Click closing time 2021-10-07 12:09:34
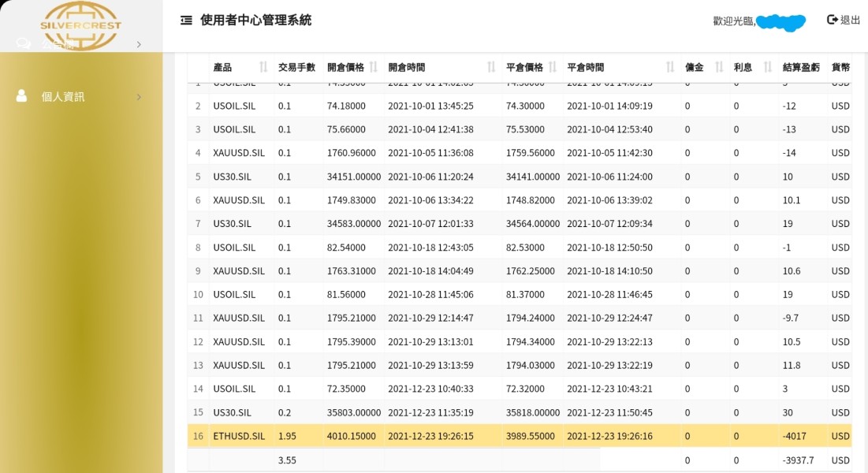Viewport: 868px width, 473px height. click(x=609, y=224)
